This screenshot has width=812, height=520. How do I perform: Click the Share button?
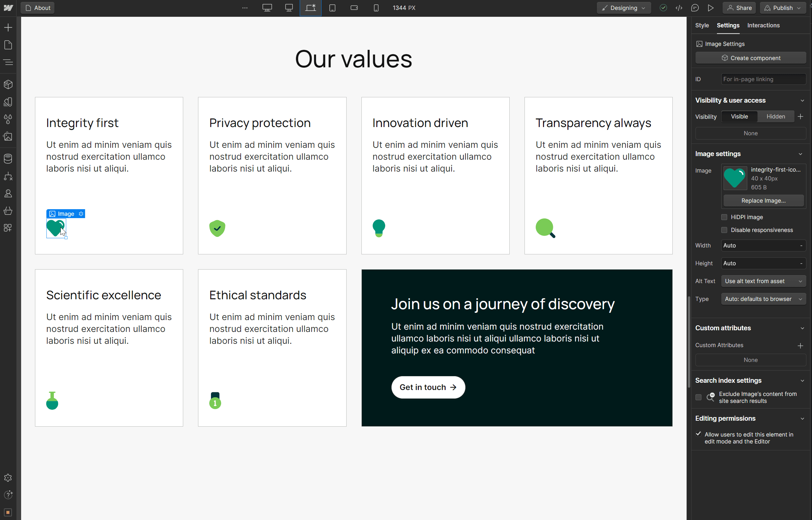pyautogui.click(x=739, y=8)
